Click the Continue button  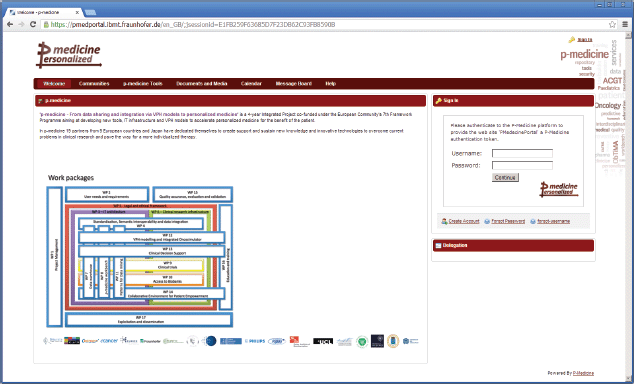pos(505,177)
